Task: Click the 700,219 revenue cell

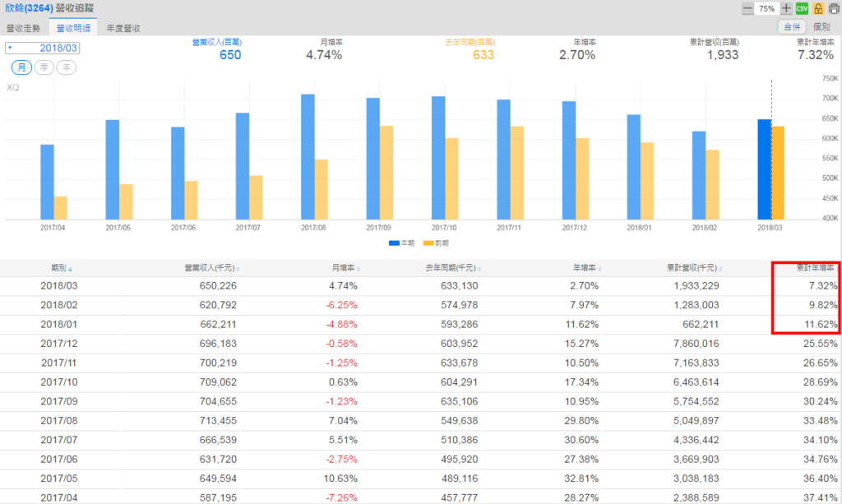Action: pos(218,363)
